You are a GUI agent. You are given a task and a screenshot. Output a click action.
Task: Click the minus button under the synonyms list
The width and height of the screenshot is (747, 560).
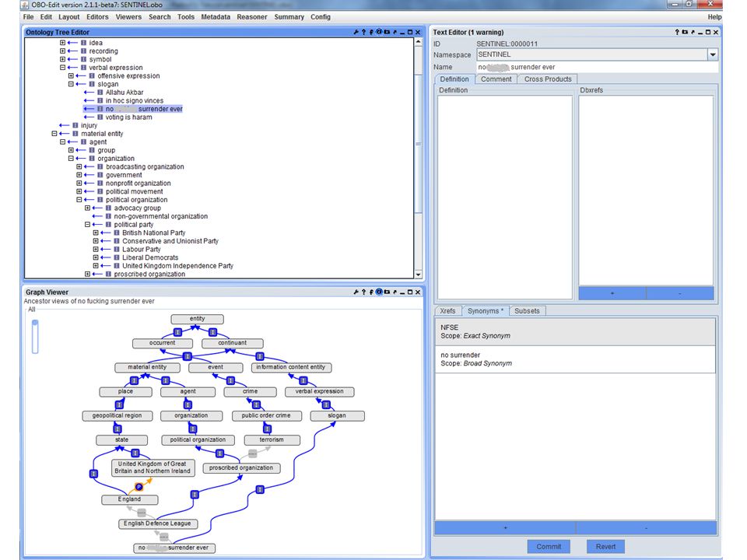(646, 527)
